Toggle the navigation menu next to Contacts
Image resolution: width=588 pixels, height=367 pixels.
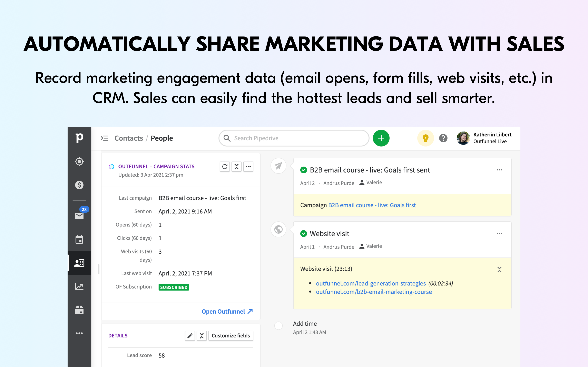coord(105,138)
